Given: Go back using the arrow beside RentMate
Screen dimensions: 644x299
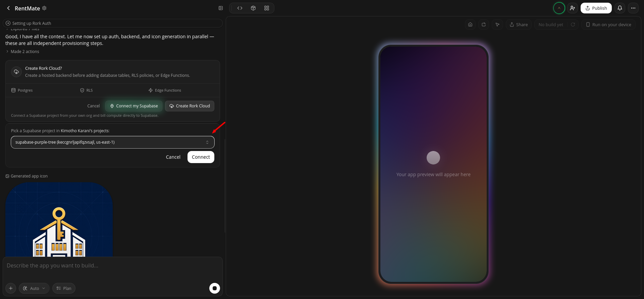Looking at the screenshot, I should coord(8,8).
